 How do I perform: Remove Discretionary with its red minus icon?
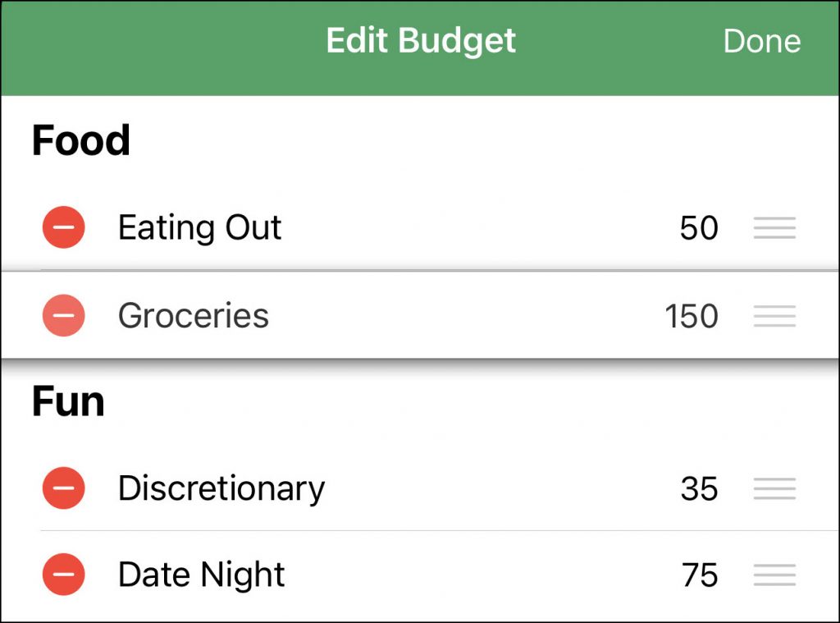[x=64, y=488]
